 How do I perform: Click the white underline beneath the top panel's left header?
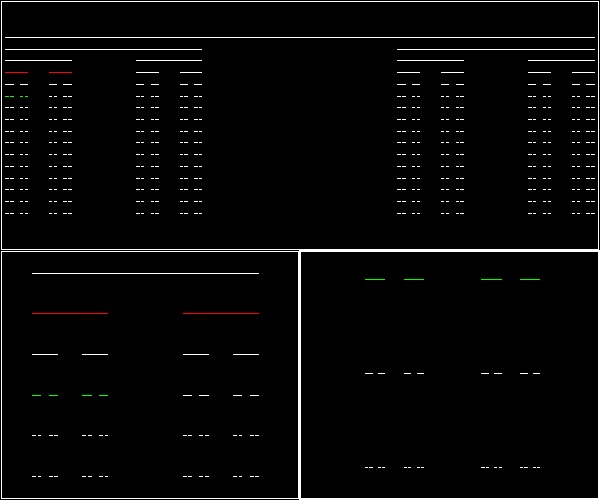103,49
